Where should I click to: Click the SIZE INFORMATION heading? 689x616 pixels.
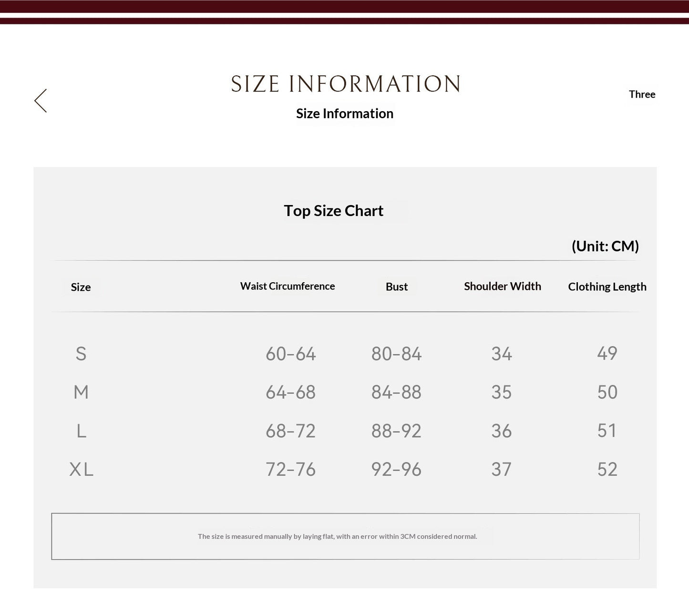pos(346,84)
